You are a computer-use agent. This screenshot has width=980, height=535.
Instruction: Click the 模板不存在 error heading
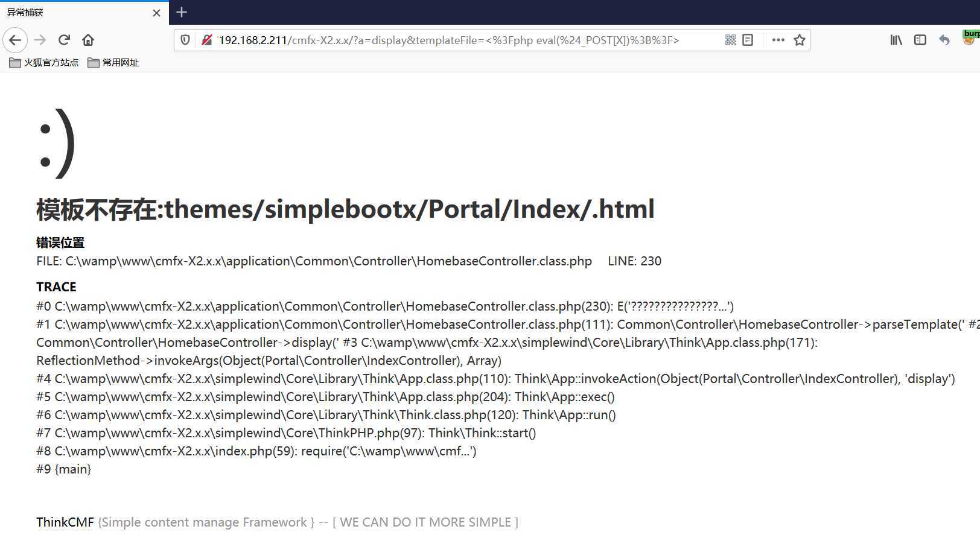coord(345,209)
